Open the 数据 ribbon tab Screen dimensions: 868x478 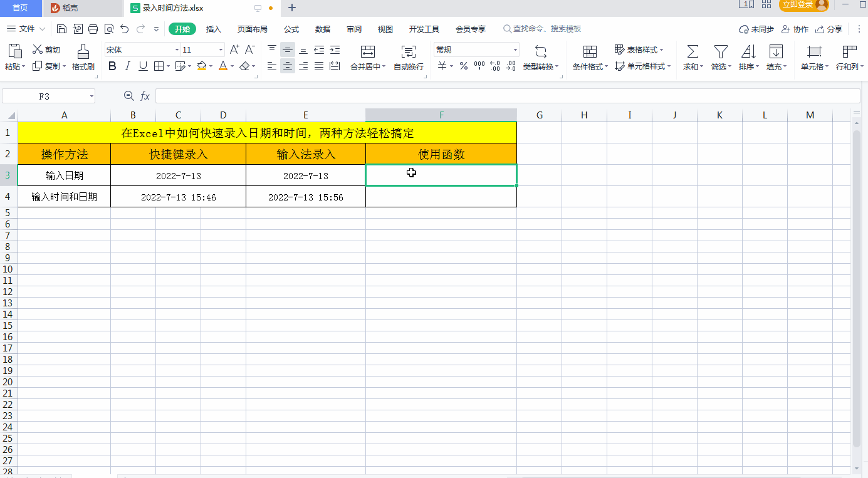coord(322,29)
